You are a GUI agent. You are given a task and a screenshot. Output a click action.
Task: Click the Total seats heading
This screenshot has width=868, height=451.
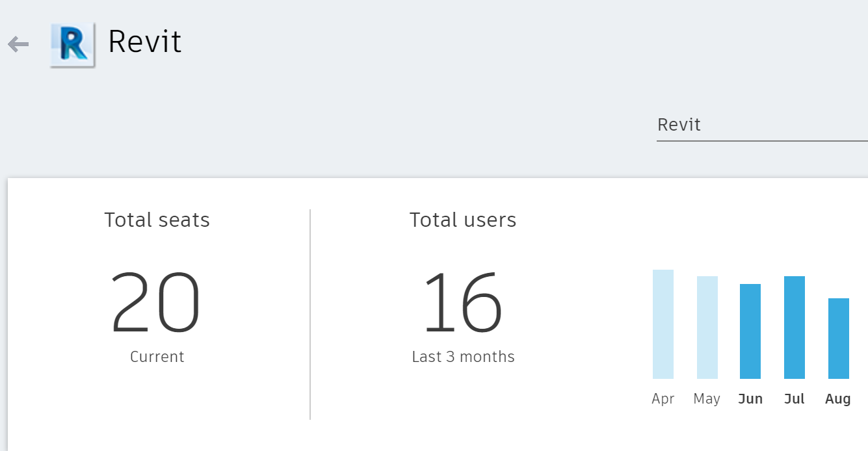coord(157,220)
